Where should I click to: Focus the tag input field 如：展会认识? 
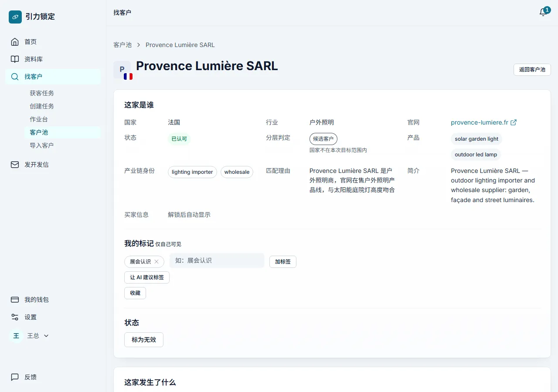(x=217, y=260)
